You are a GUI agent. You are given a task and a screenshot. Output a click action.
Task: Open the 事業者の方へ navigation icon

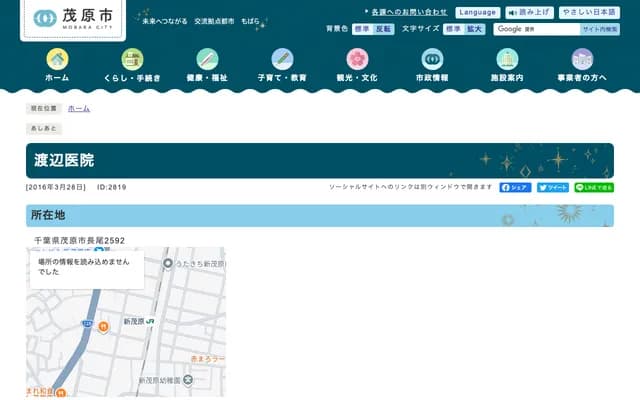click(582, 59)
